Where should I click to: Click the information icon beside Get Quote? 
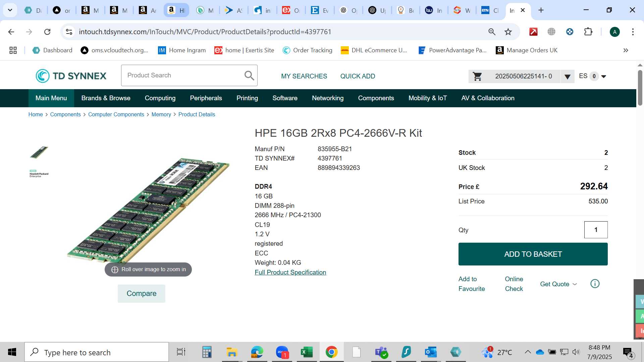tap(595, 284)
